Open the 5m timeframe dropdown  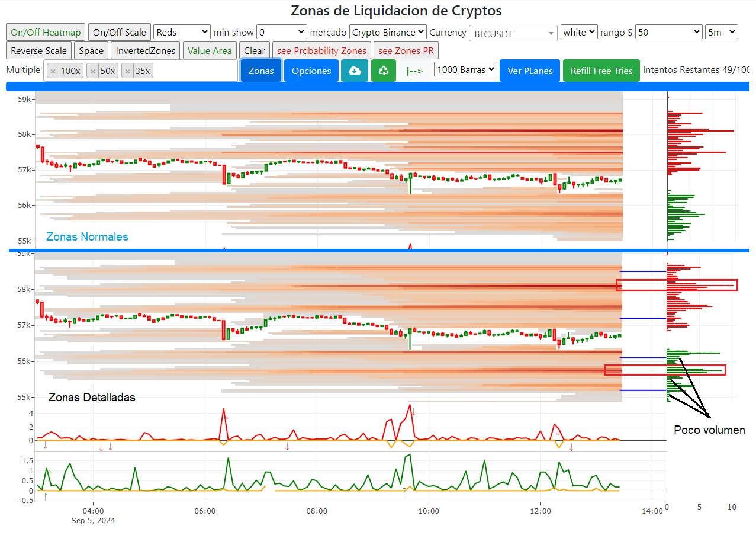[x=721, y=32]
